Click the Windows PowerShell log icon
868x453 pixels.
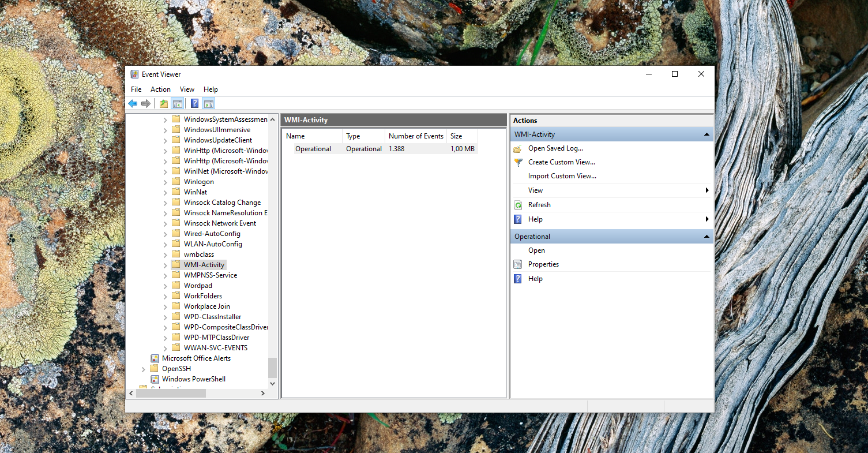(x=155, y=379)
